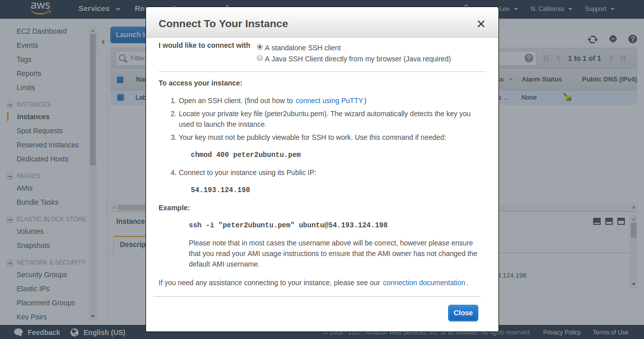Collapse the INSTANCES sidebar section
Image resolution: width=644 pixels, height=339 pixels.
point(10,105)
